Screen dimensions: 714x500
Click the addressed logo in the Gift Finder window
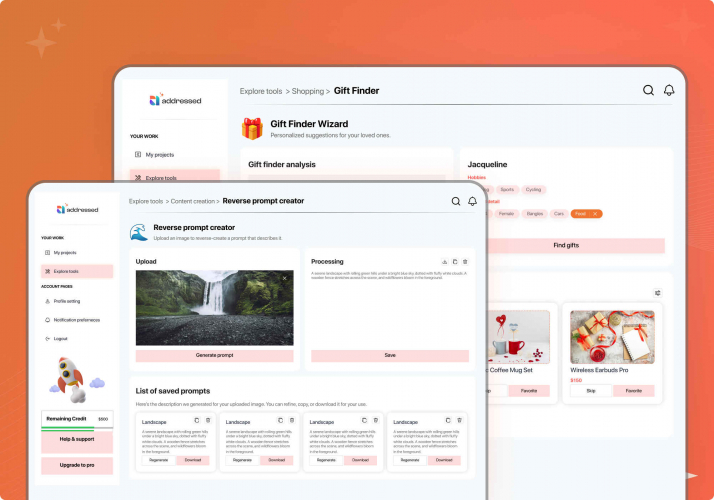(x=175, y=100)
